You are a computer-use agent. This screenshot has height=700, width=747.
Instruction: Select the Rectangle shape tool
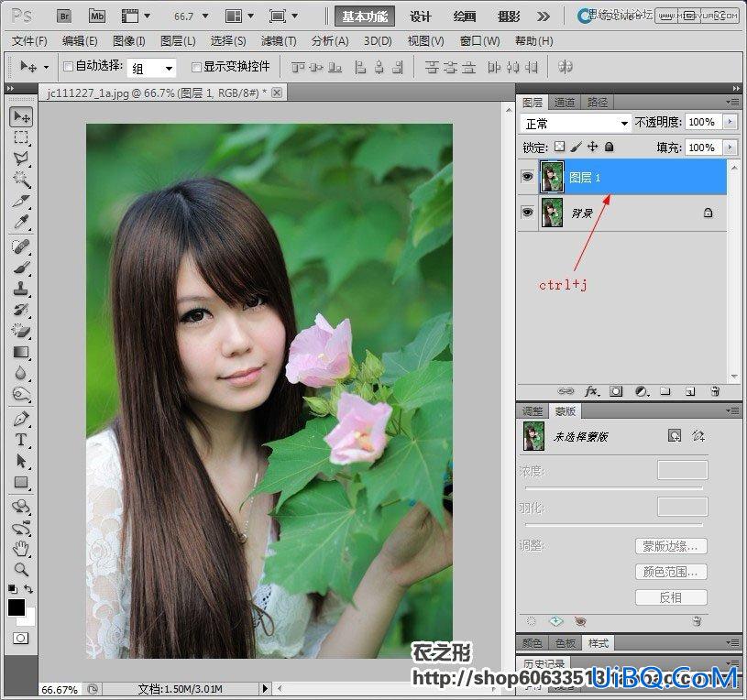coord(20,482)
